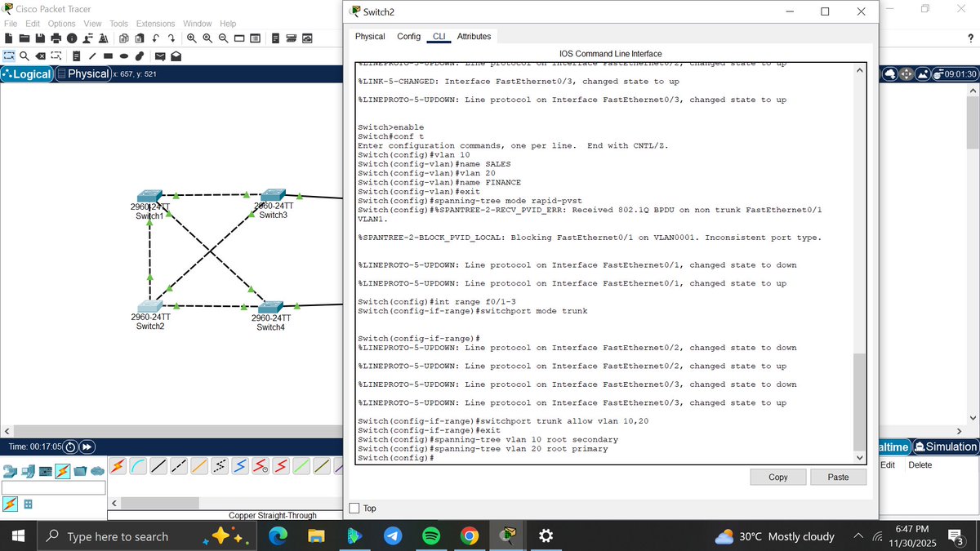The width and height of the screenshot is (980, 551).
Task: Select the Network Devices category icon
Action: [x=11, y=471]
